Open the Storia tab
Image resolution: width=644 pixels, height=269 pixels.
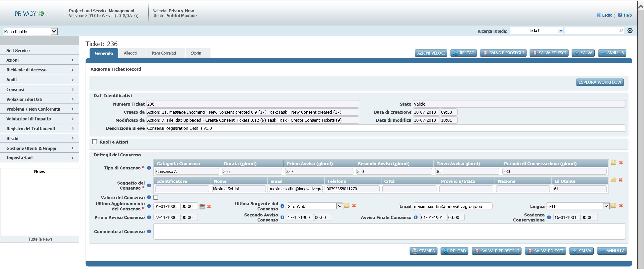tap(196, 53)
